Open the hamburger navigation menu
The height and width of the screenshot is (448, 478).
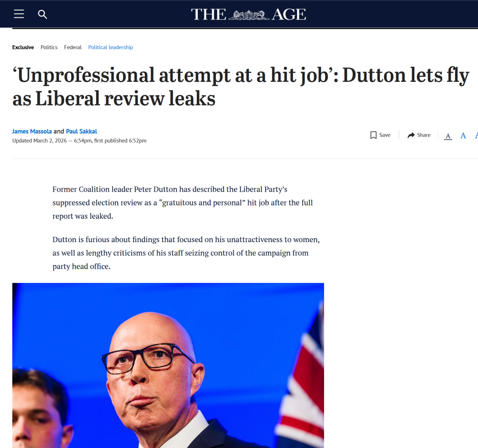point(19,14)
